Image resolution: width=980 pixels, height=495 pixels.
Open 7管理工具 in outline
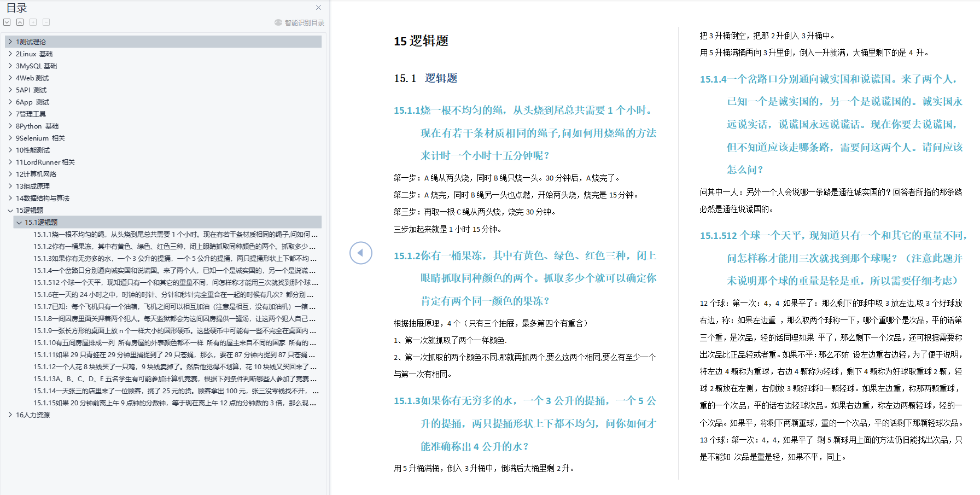(x=31, y=114)
